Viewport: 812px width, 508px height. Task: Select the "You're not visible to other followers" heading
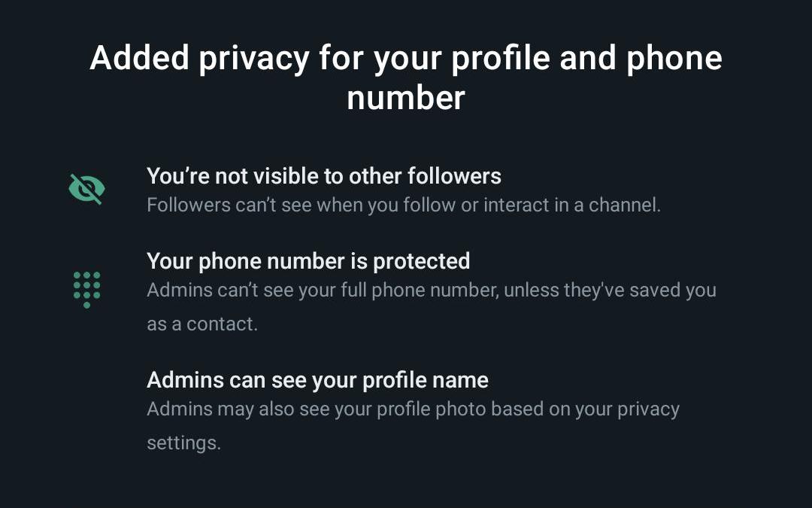(323, 176)
